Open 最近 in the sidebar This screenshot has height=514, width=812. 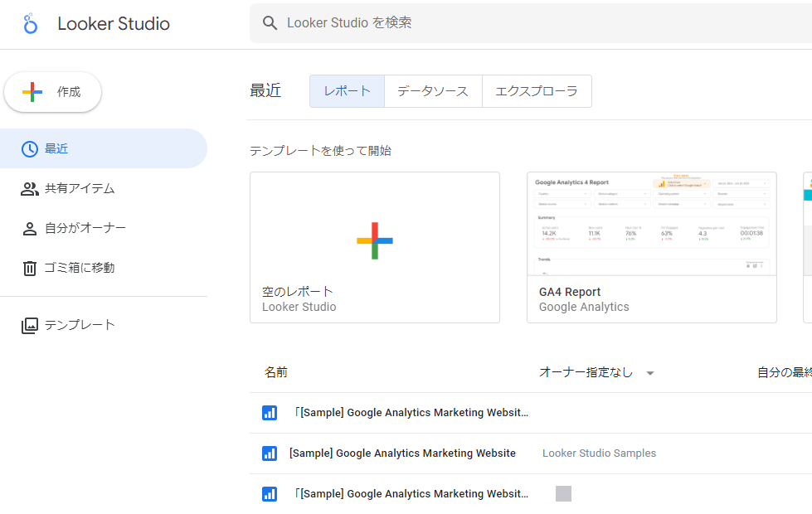[104, 148]
